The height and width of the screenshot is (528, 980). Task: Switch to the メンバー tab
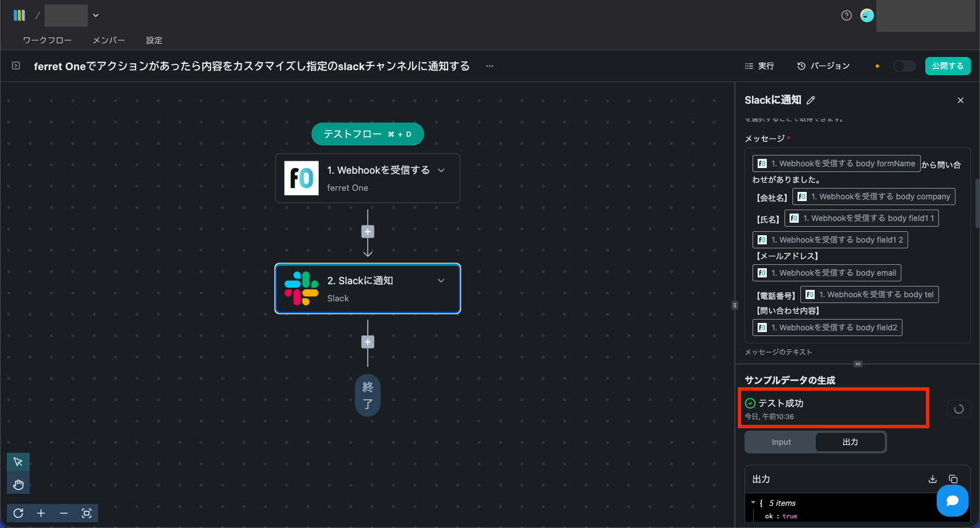(109, 40)
